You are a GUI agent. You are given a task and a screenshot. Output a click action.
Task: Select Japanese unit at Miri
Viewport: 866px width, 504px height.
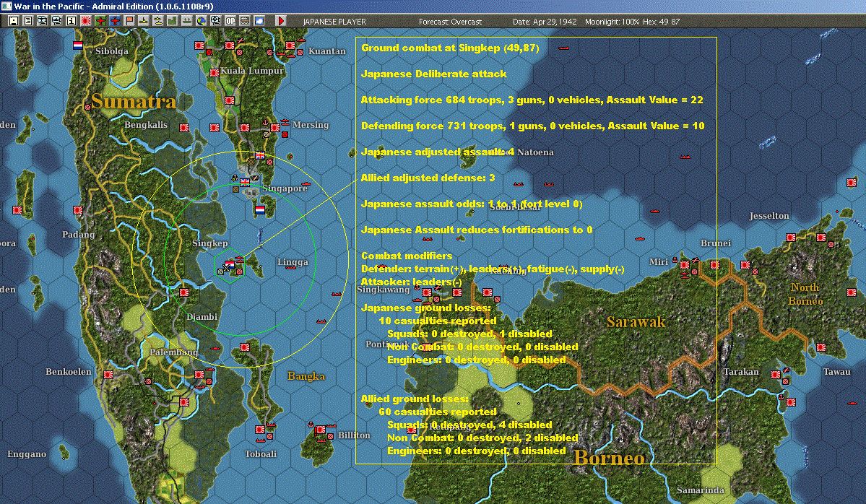pos(685,265)
